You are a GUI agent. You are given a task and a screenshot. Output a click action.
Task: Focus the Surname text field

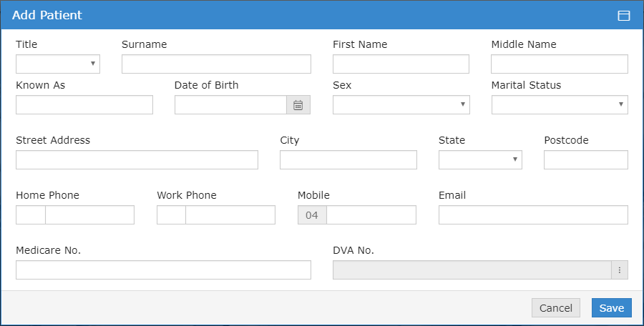click(x=216, y=64)
